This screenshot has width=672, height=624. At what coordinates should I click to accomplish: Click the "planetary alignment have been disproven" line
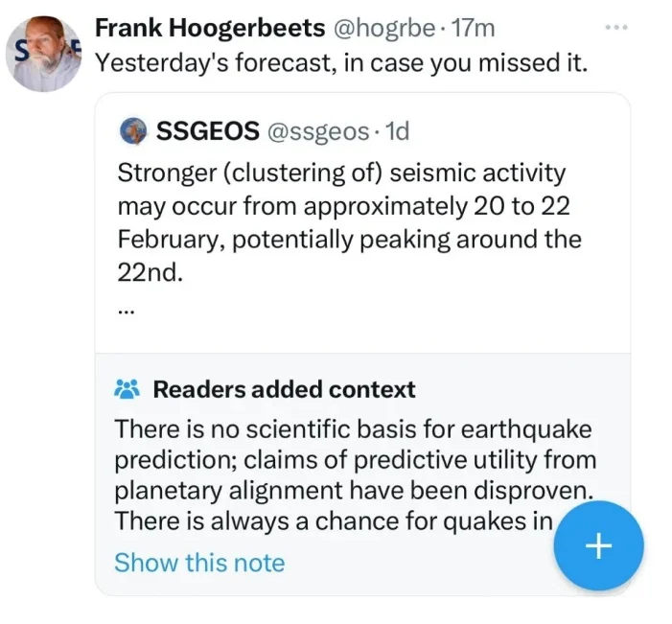tap(354, 491)
